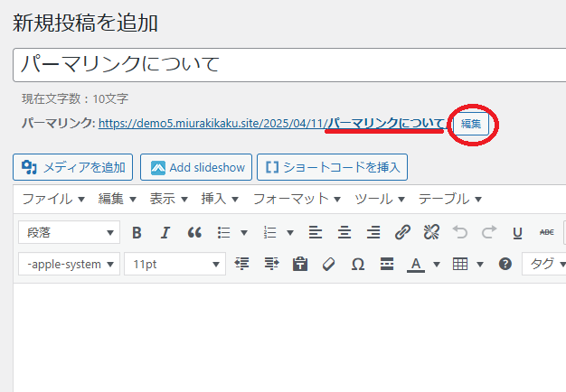Apply italic formatting
This screenshot has width=566, height=392.
pos(165,232)
